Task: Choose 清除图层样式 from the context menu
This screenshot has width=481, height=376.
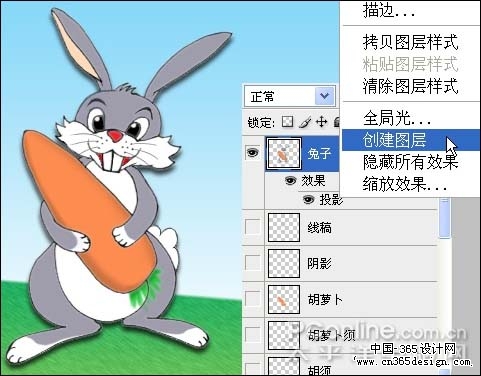Action: pos(411,86)
